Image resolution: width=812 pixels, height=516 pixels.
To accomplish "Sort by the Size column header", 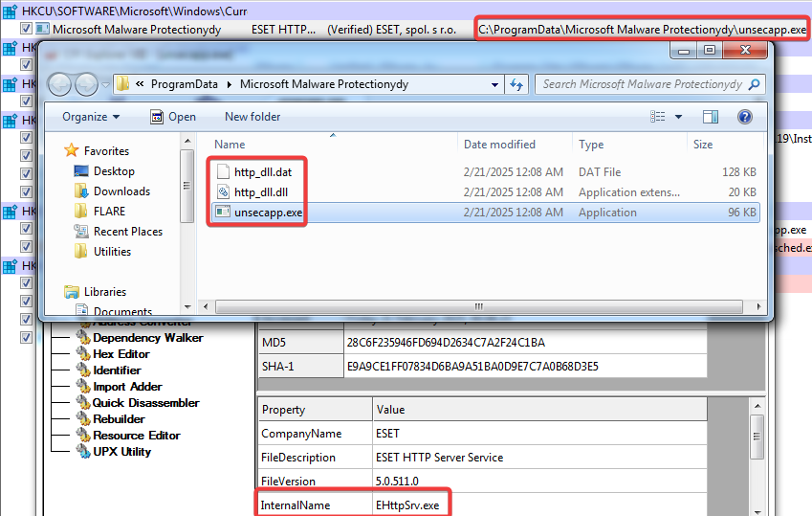I will pos(703,145).
